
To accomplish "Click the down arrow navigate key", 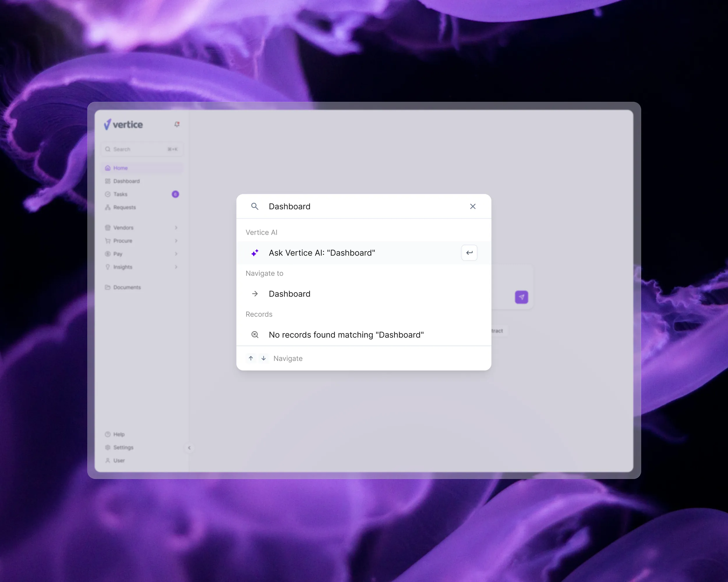I will 263,358.
